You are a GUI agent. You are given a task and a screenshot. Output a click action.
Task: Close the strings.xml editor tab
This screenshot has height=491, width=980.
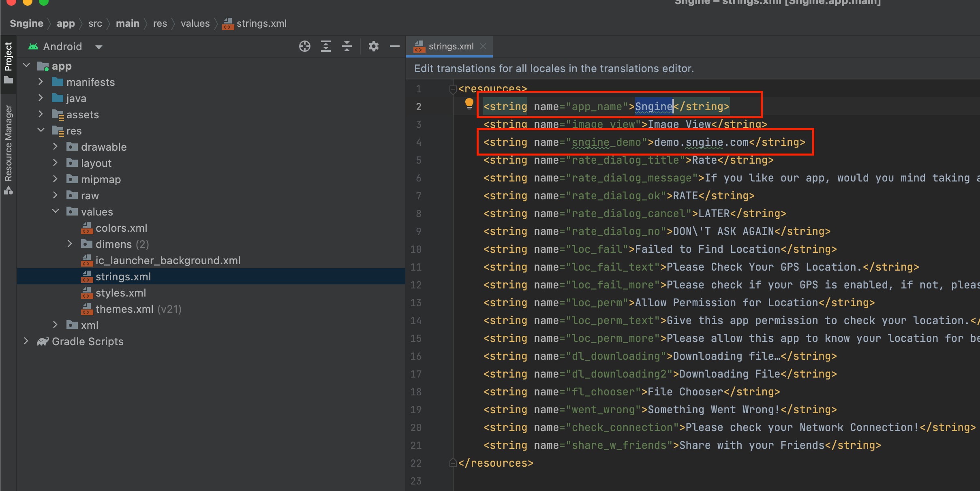[x=483, y=47]
